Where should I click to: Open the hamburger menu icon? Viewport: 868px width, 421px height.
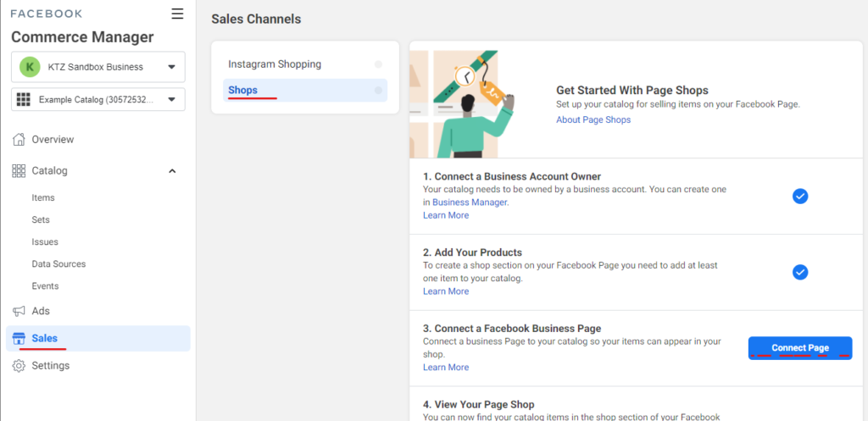click(177, 14)
